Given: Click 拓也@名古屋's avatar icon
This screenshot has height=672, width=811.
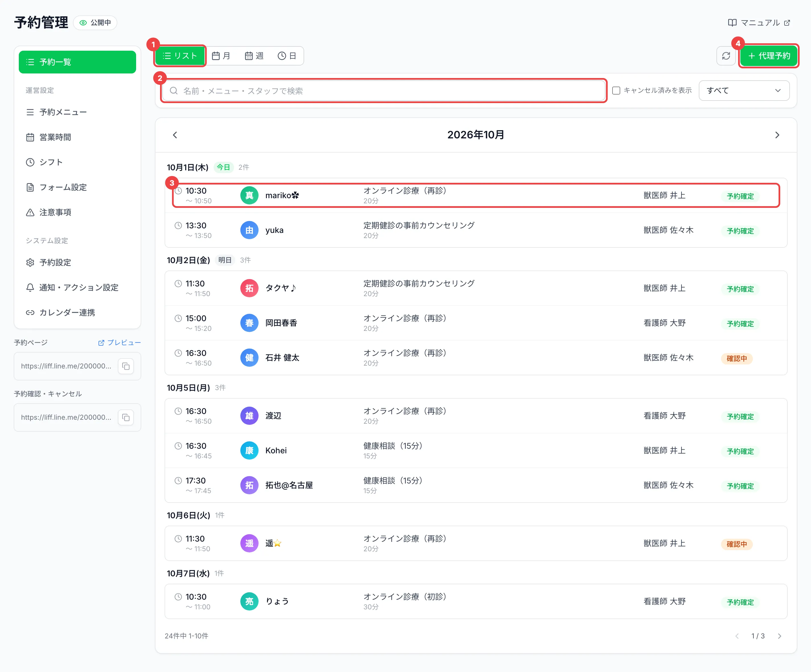Looking at the screenshot, I should [249, 485].
